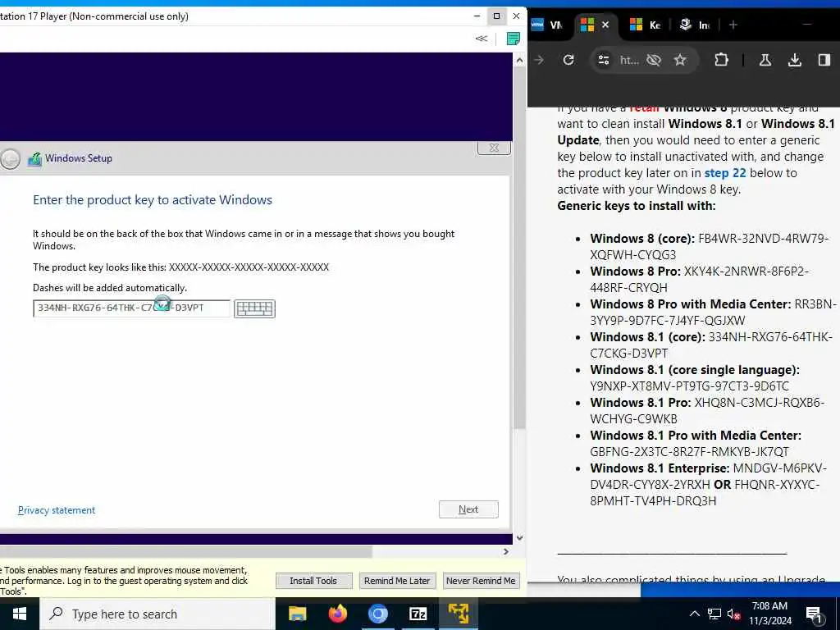Open the taskbar clock showing 7:08 AM
The height and width of the screenshot is (630, 840).
tap(769, 614)
